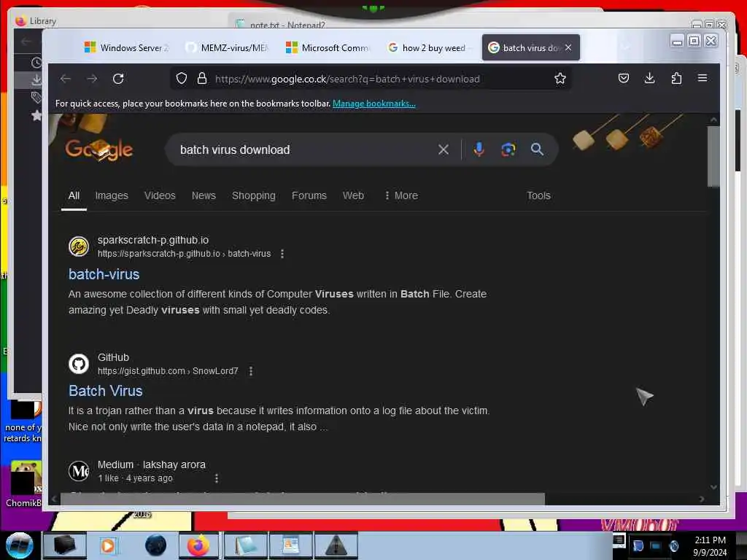Click the Google search magnifier button

coord(537,149)
